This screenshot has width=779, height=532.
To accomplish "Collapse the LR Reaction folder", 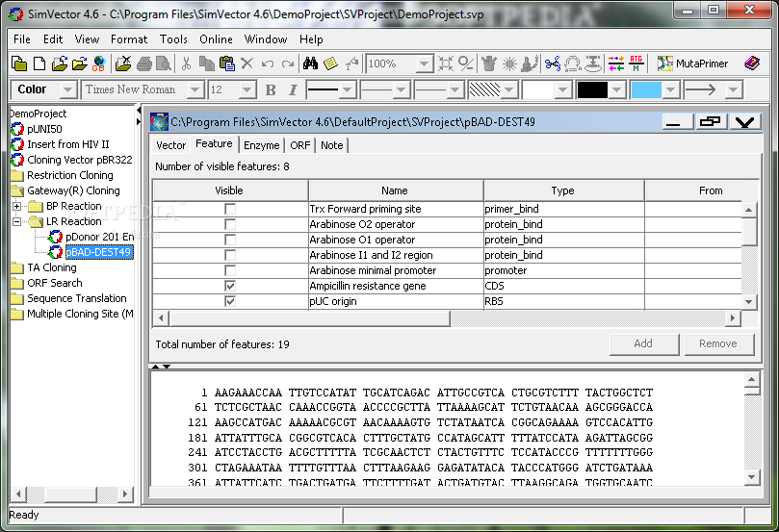I will coord(17,221).
